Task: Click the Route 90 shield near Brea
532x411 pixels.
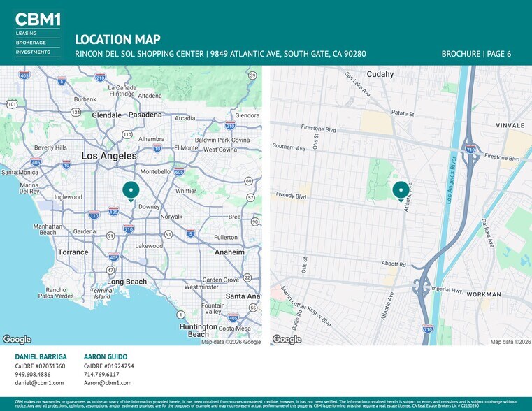Action: pyautogui.click(x=255, y=222)
